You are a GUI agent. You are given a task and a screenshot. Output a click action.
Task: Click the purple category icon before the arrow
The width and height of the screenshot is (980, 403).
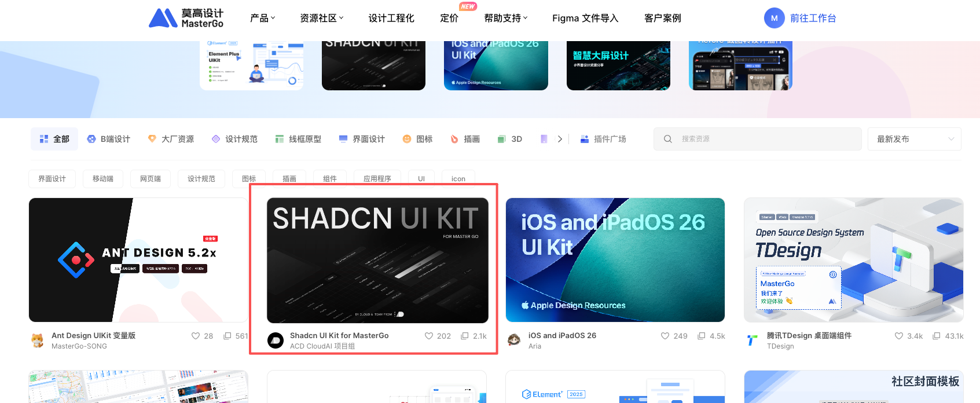pos(544,139)
